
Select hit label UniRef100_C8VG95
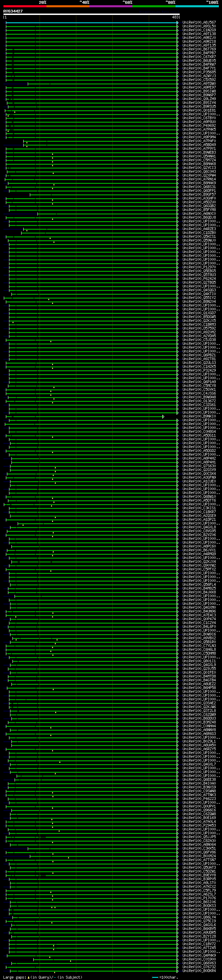point(199,531)
